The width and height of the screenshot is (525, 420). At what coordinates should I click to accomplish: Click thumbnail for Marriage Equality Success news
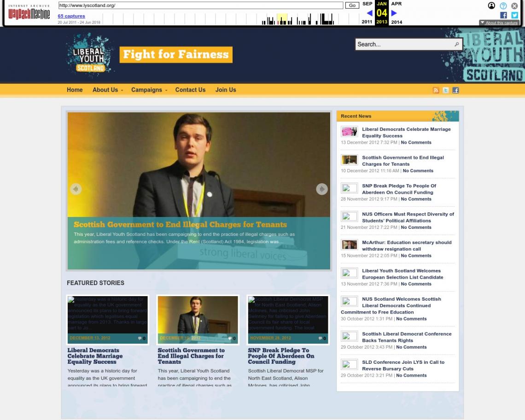pos(349,132)
